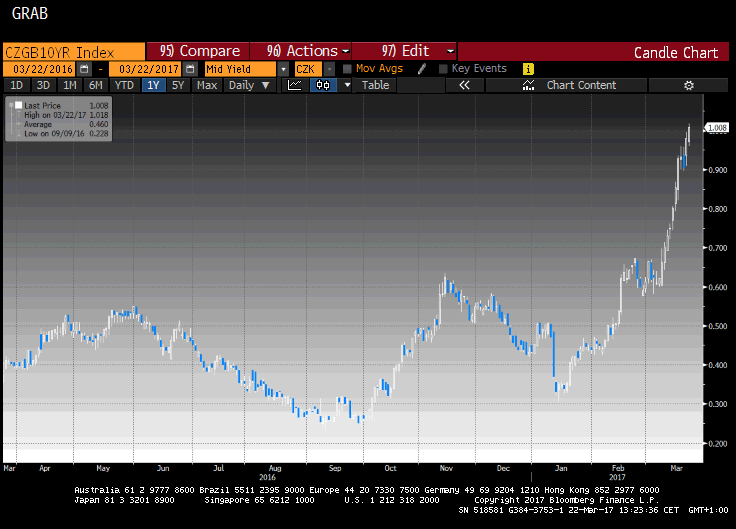
Task: Click the double-chevron collapse icon
Action: (464, 85)
